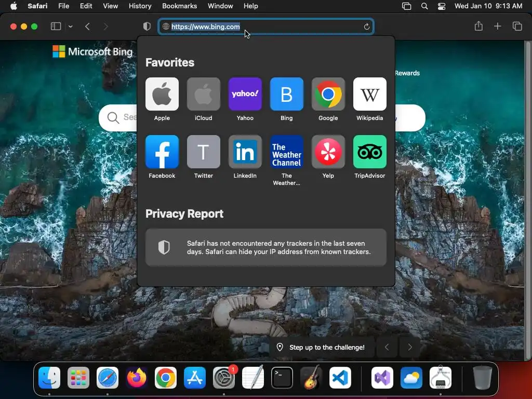Viewport: 532px width, 399px height.
Task: Show the previous Bing background image
Action: click(x=387, y=347)
